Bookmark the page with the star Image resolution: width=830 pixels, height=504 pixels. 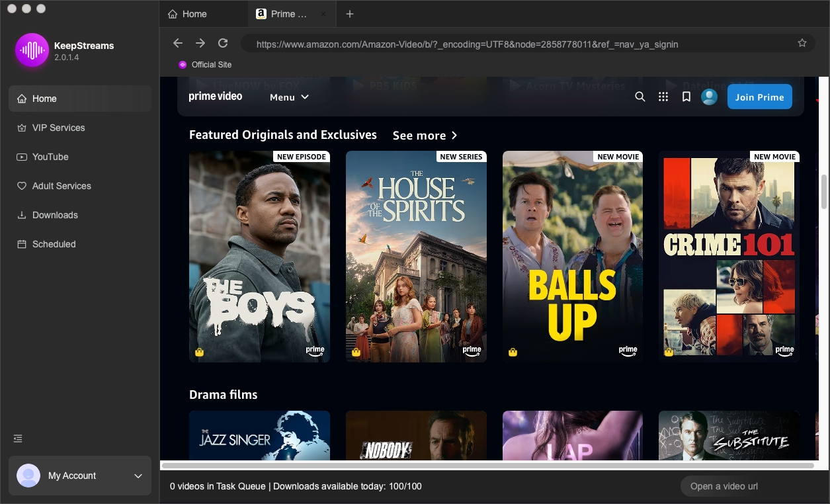[x=802, y=43]
